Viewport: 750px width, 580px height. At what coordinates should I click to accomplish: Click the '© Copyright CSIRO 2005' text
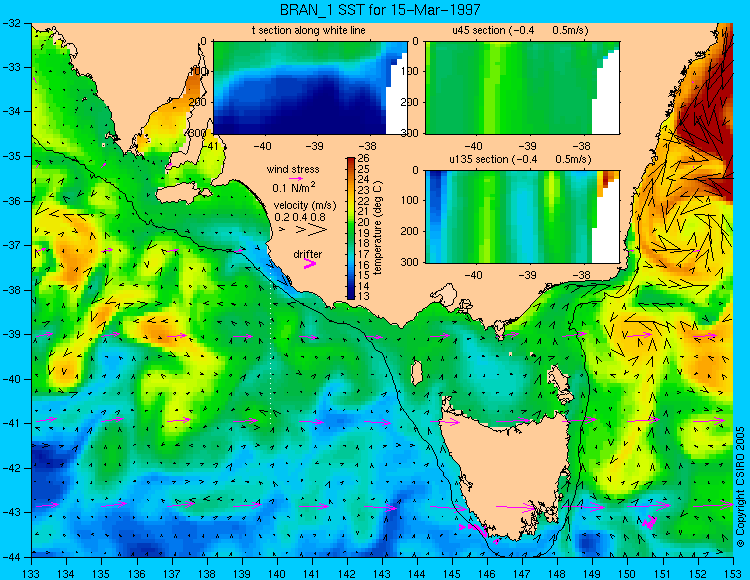click(x=740, y=487)
